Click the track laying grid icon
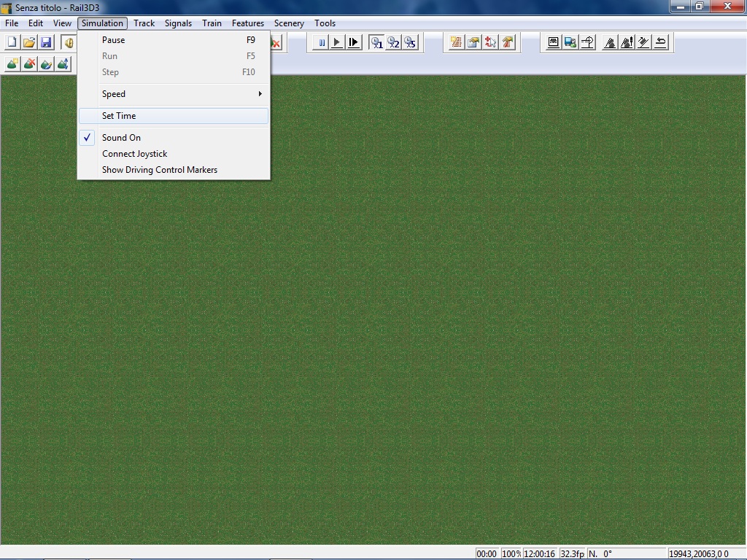This screenshot has width=747, height=560. click(456, 42)
